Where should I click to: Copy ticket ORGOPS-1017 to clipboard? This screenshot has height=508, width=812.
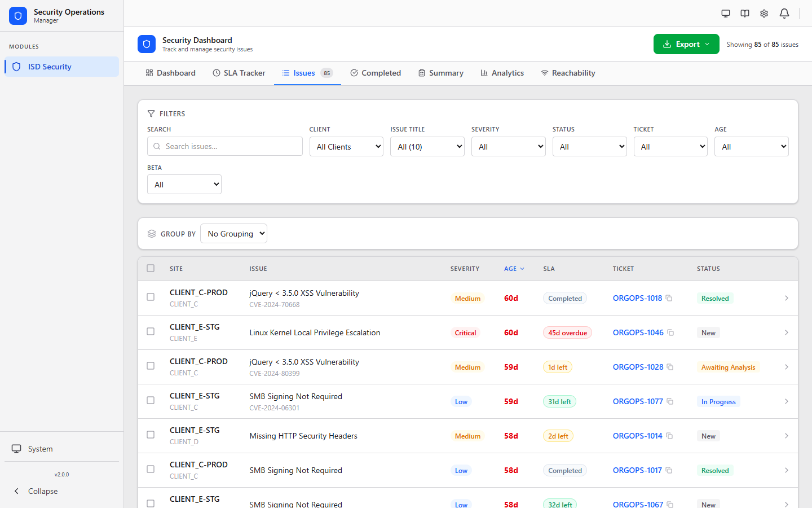pyautogui.click(x=669, y=470)
